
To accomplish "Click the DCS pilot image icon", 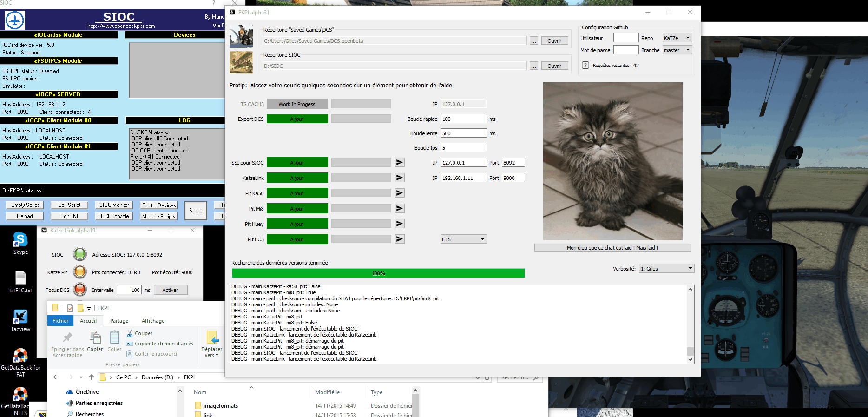I will click(241, 36).
